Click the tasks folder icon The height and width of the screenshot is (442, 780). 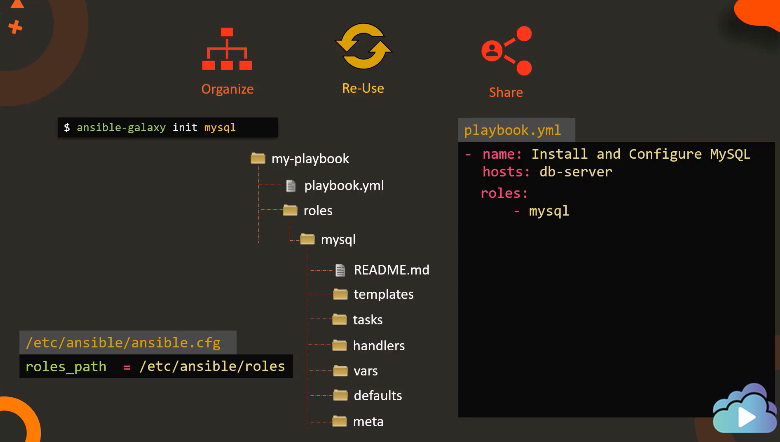[339, 319]
